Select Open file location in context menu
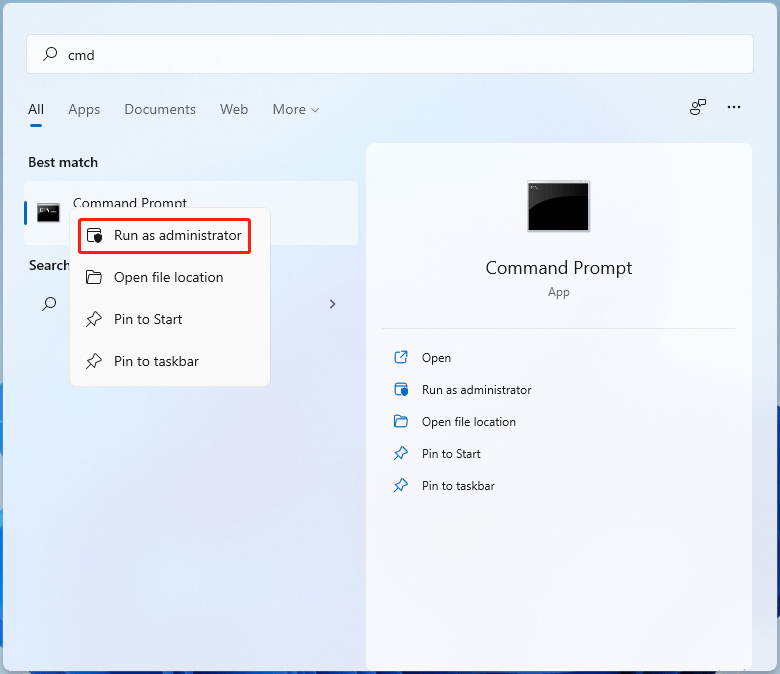 pyautogui.click(x=170, y=277)
